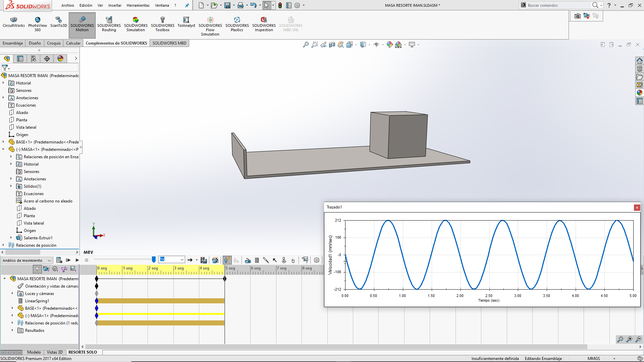Open the 1x playback speed dropdown
The width and height of the screenshot is (644, 362).
[x=182, y=259]
